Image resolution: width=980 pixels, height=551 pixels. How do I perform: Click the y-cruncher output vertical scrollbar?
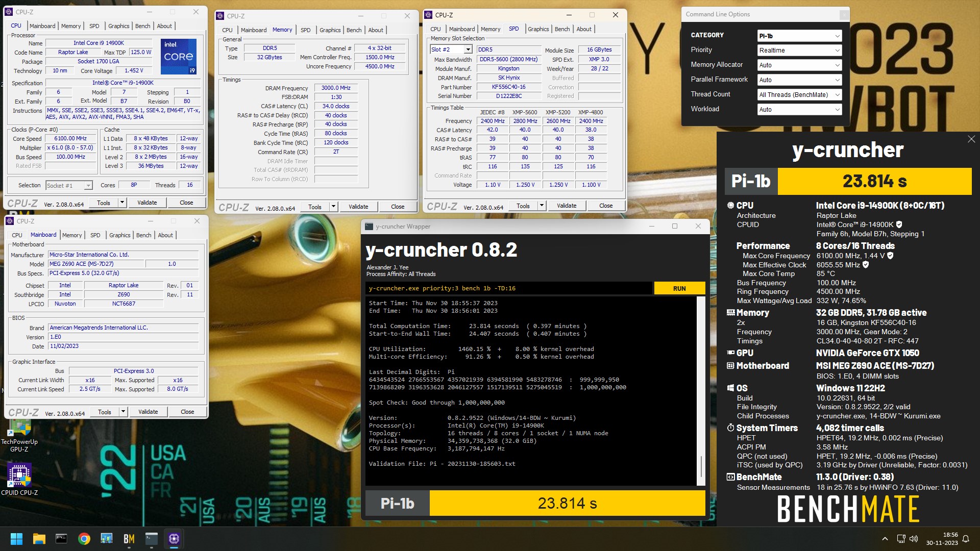point(701,390)
